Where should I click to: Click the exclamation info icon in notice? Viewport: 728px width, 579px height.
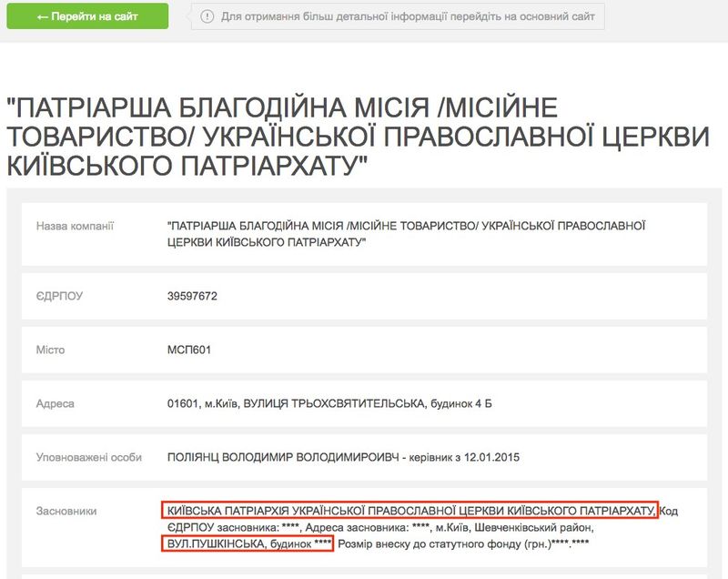point(207,16)
